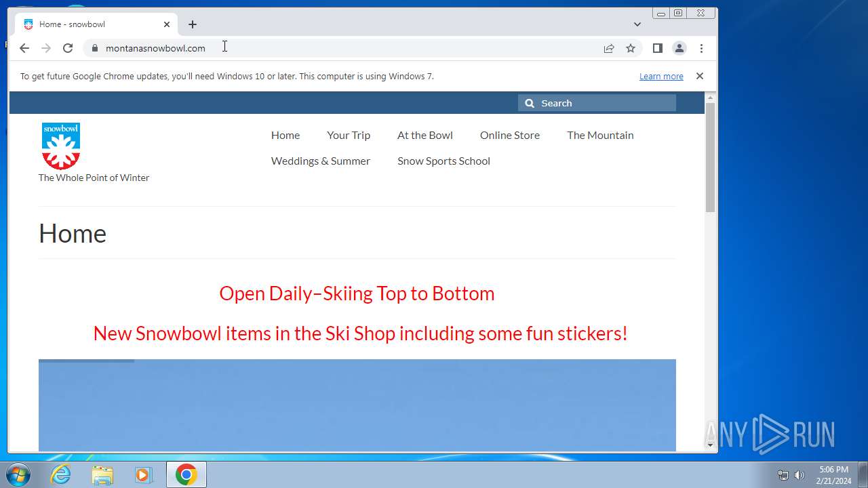The image size is (868, 488).
Task: Open Learn more about Chrome updates
Action: click(x=661, y=77)
